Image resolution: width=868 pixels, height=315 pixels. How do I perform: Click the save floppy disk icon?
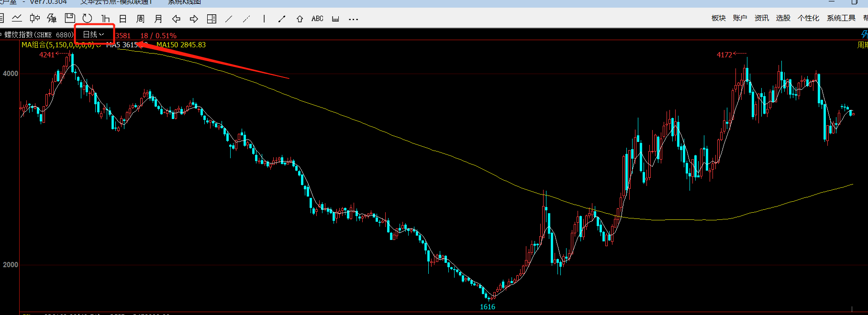point(70,18)
